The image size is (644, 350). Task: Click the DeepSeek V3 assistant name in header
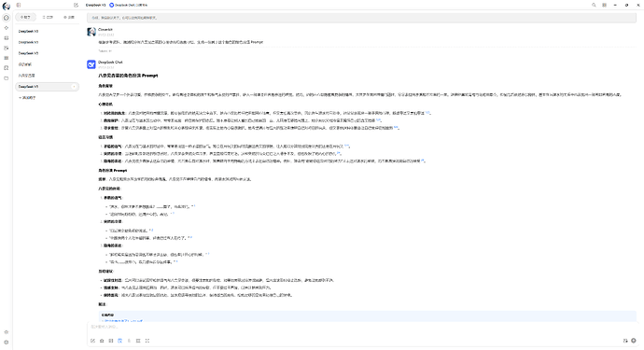96,6
